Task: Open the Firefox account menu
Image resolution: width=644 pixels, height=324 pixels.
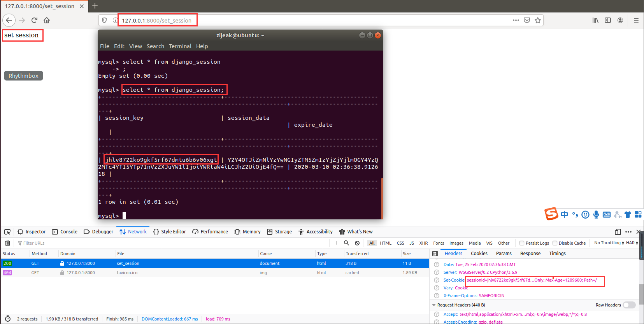Action: [x=620, y=20]
